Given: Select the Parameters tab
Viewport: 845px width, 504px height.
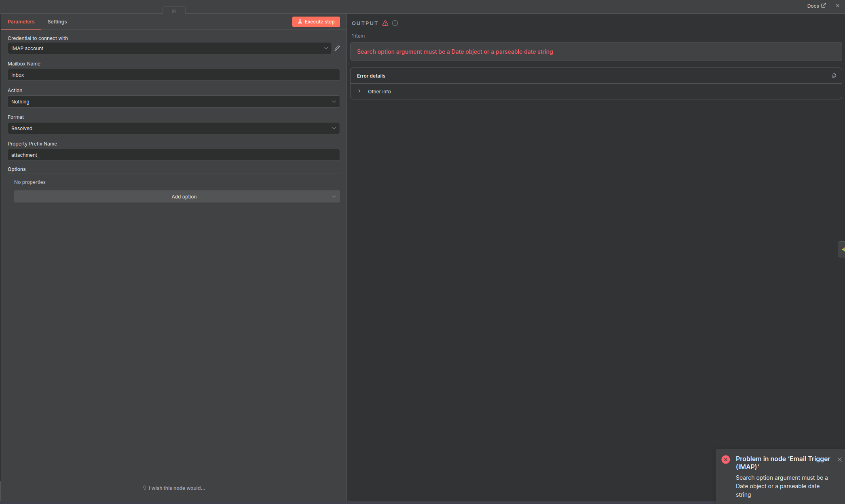Looking at the screenshot, I should [21, 22].
